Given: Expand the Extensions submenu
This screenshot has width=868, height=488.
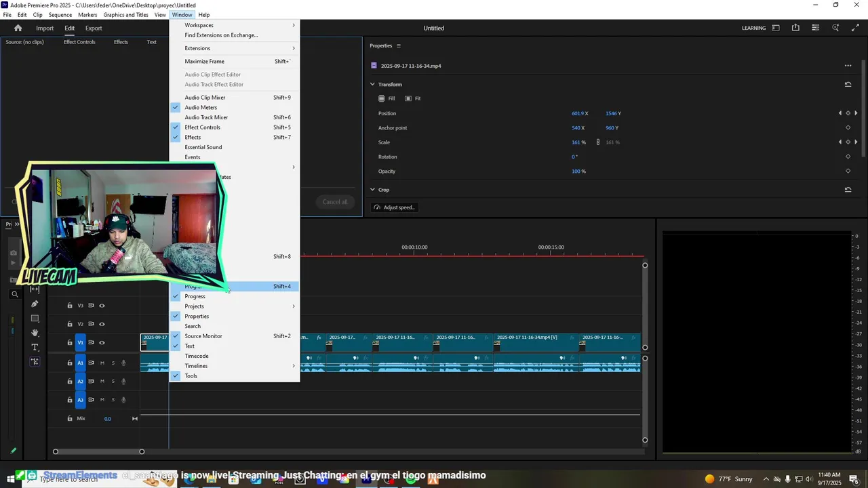Looking at the screenshot, I should click(234, 48).
